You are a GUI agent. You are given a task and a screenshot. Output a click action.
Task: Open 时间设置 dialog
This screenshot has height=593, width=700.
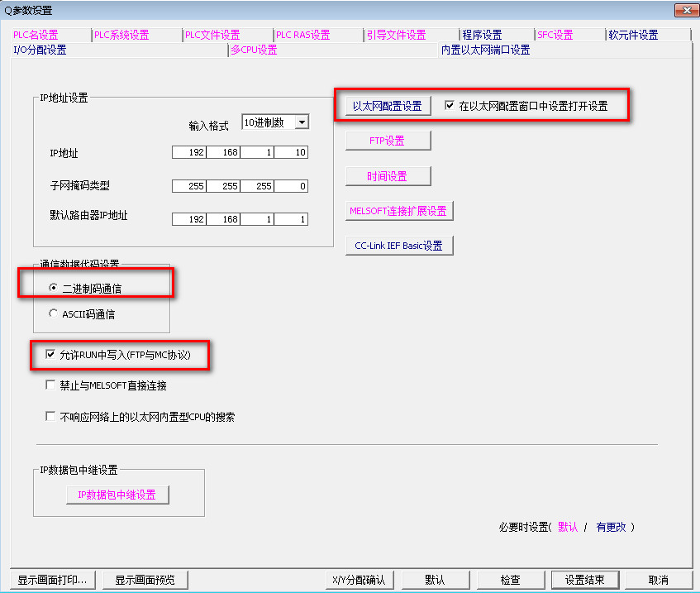tap(388, 177)
